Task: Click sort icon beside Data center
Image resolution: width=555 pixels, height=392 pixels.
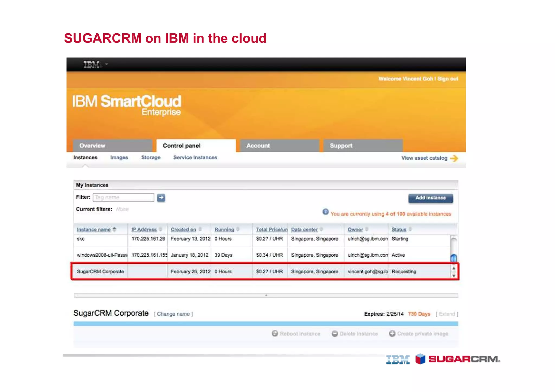Action: pos(321,229)
